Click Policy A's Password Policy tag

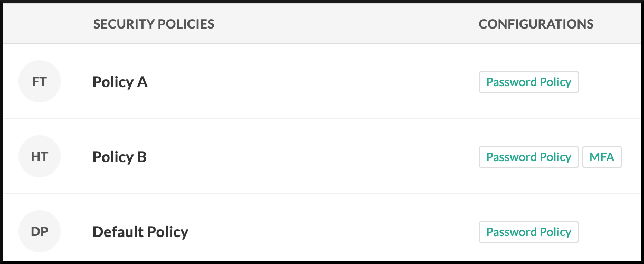(x=528, y=82)
